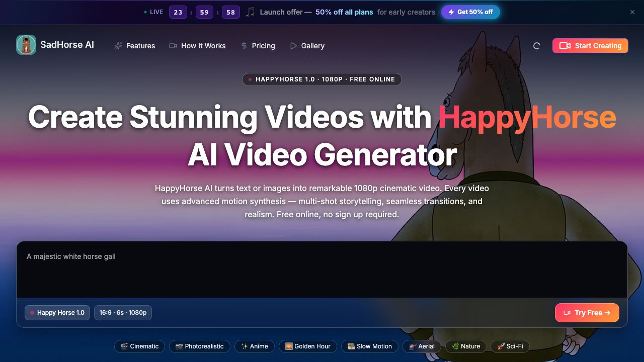The image size is (644, 362).
Task: Select the Cinematic style chip
Action: 139,346
